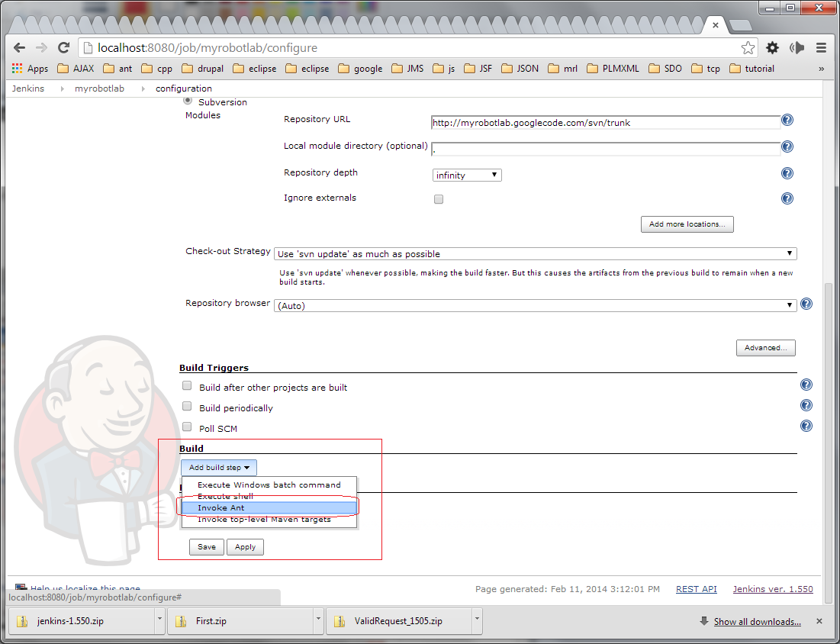Apply the job configuration
The height and width of the screenshot is (644, 840).
tap(245, 547)
